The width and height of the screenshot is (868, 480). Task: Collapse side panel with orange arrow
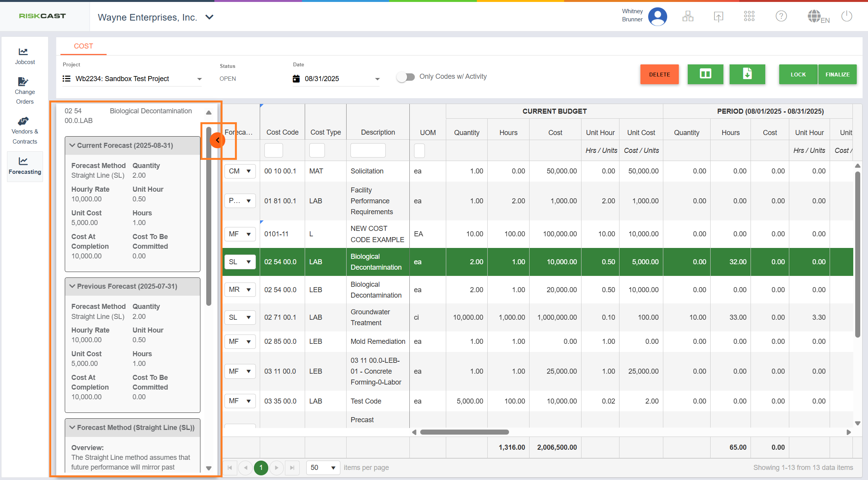pyautogui.click(x=217, y=140)
